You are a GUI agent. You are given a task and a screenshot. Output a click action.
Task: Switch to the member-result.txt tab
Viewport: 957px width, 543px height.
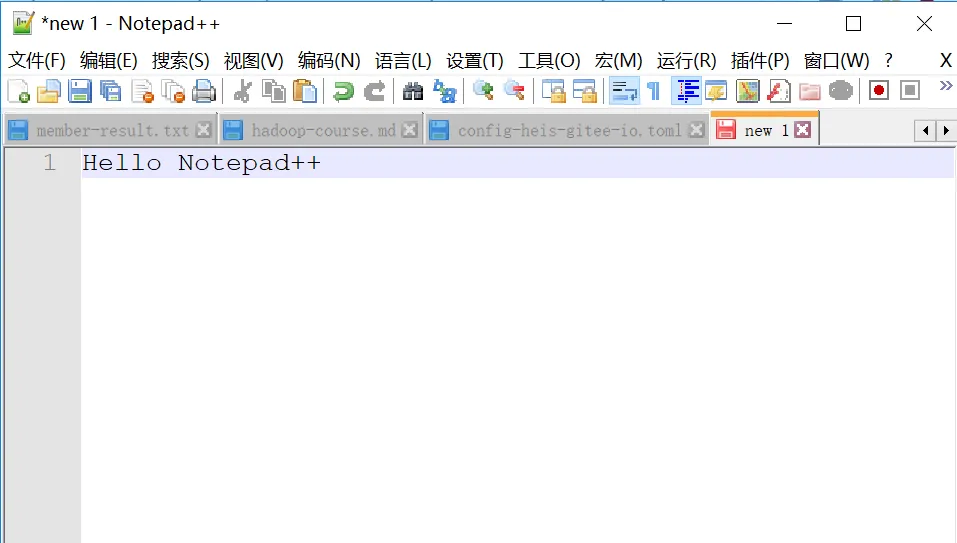pos(112,130)
